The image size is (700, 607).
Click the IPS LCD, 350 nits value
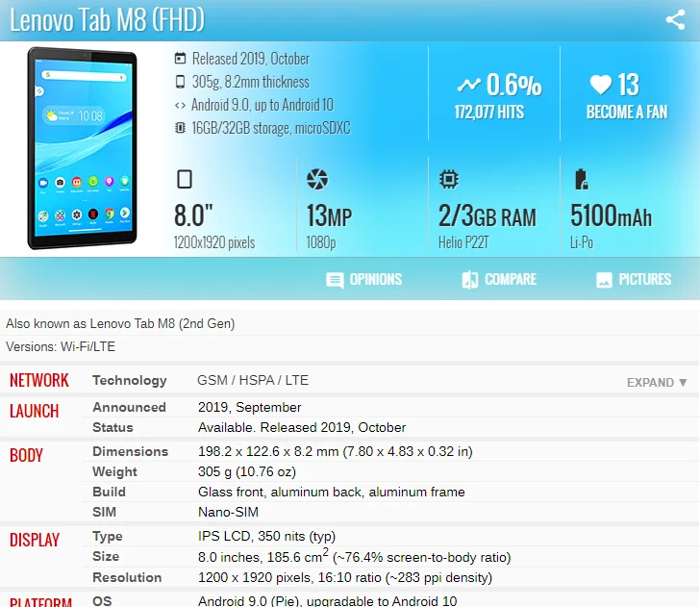[x=266, y=537]
